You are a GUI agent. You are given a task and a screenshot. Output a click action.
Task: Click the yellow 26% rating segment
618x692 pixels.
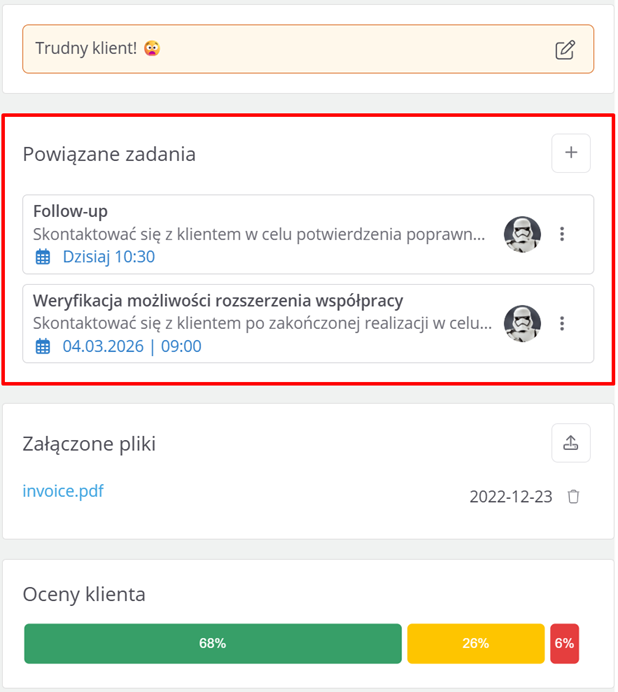tap(476, 644)
